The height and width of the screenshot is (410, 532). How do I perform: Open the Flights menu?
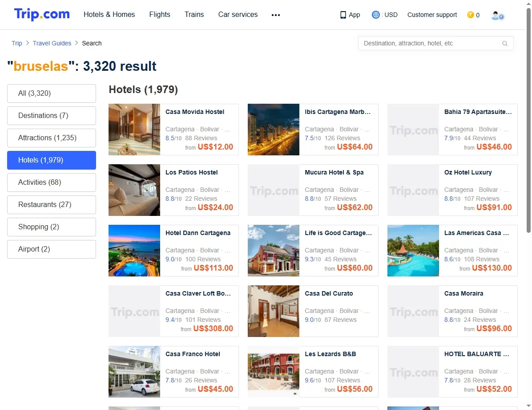(160, 15)
